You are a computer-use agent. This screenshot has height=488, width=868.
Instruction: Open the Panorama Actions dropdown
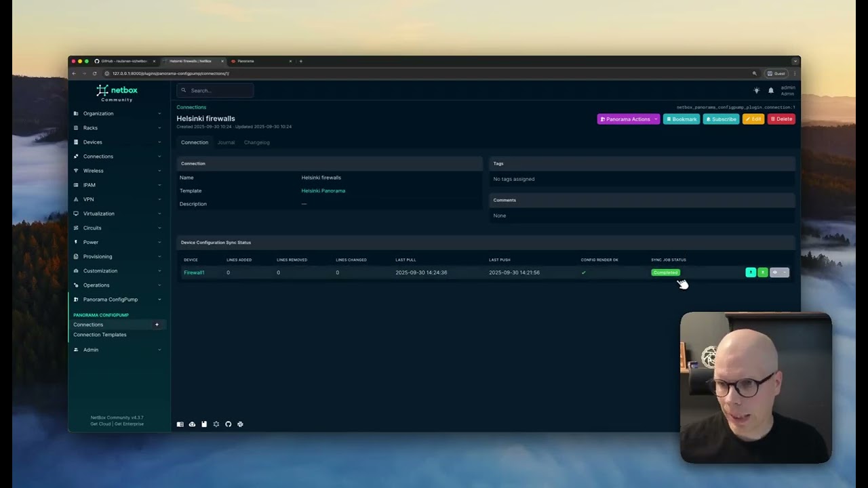pyautogui.click(x=628, y=119)
